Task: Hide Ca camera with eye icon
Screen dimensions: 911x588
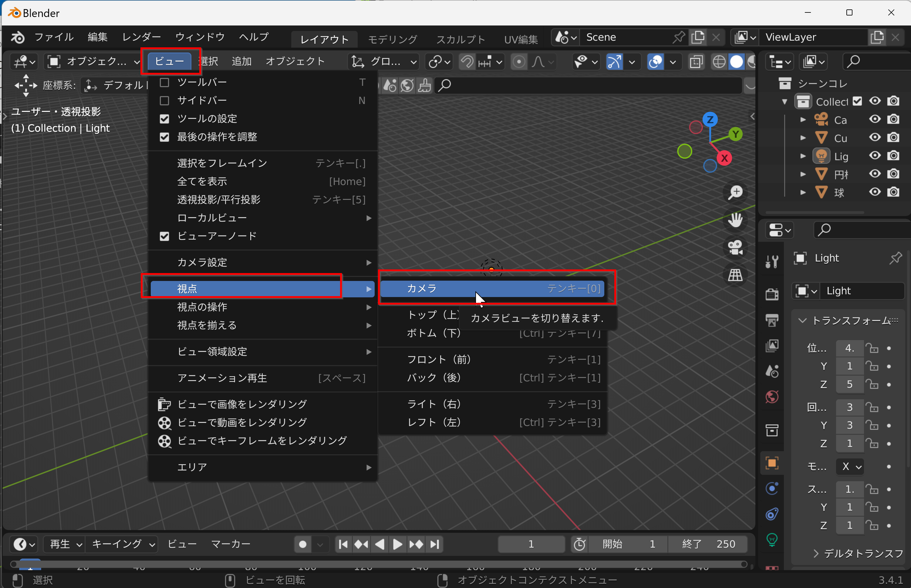Action: click(875, 120)
